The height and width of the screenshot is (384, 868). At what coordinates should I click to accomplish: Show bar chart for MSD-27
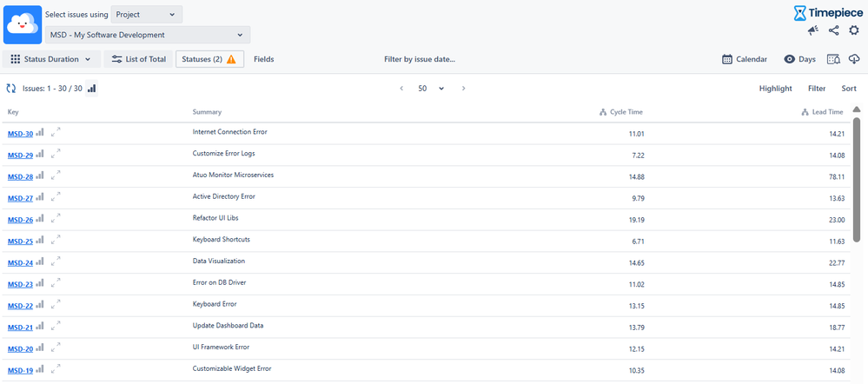(40, 198)
